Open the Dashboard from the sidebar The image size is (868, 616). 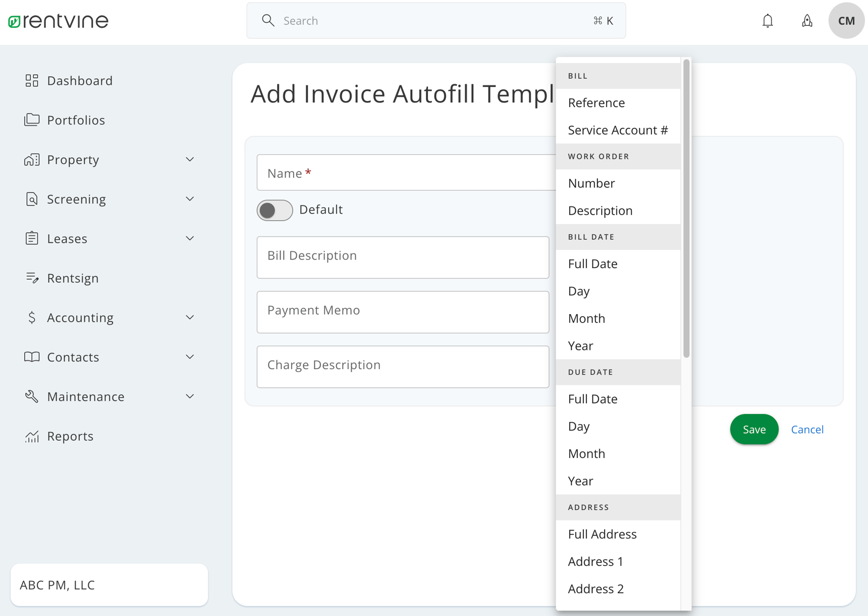(31, 80)
